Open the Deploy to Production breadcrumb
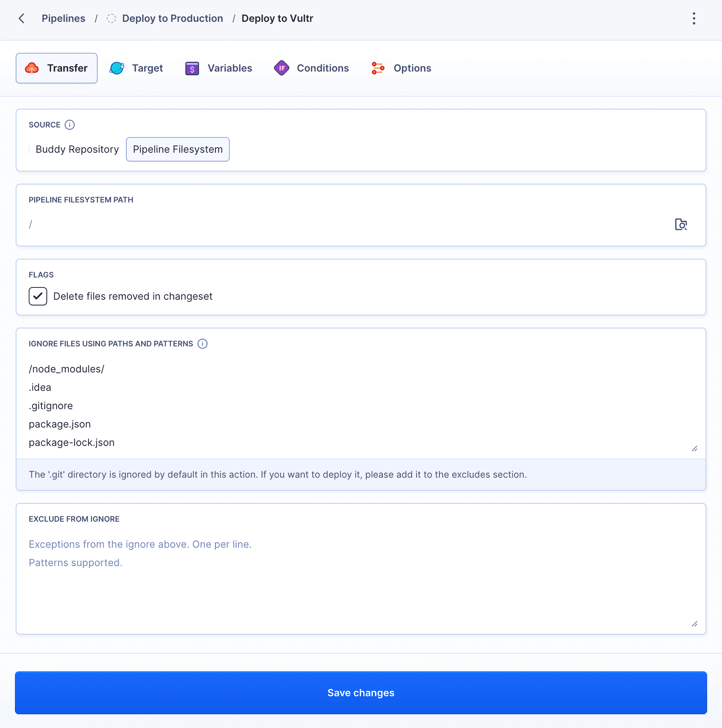 (x=172, y=18)
